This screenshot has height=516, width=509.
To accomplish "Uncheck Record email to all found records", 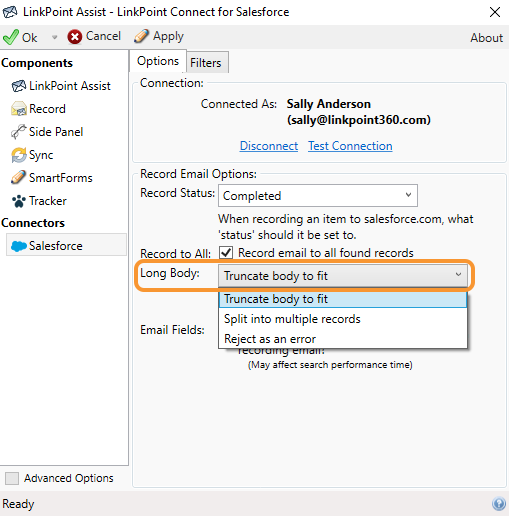I will click(x=226, y=253).
